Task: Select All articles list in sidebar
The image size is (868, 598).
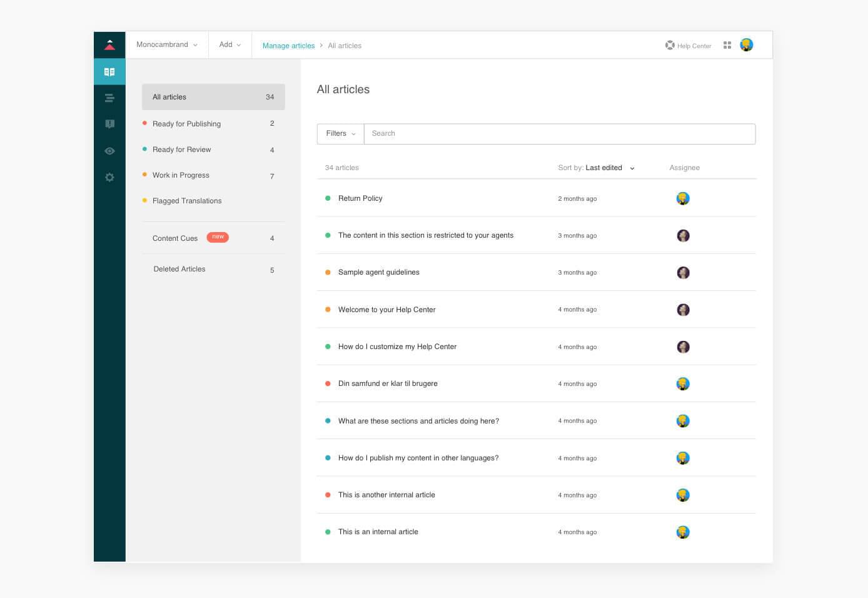Action: [x=213, y=97]
